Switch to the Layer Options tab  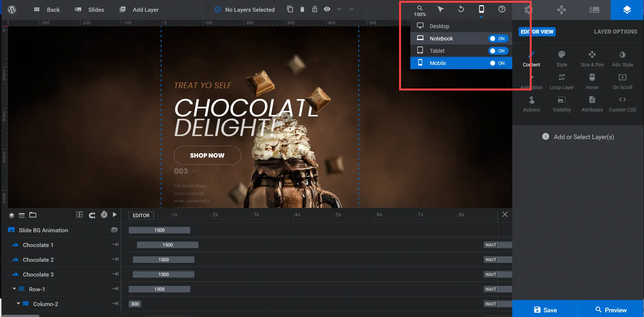click(615, 32)
